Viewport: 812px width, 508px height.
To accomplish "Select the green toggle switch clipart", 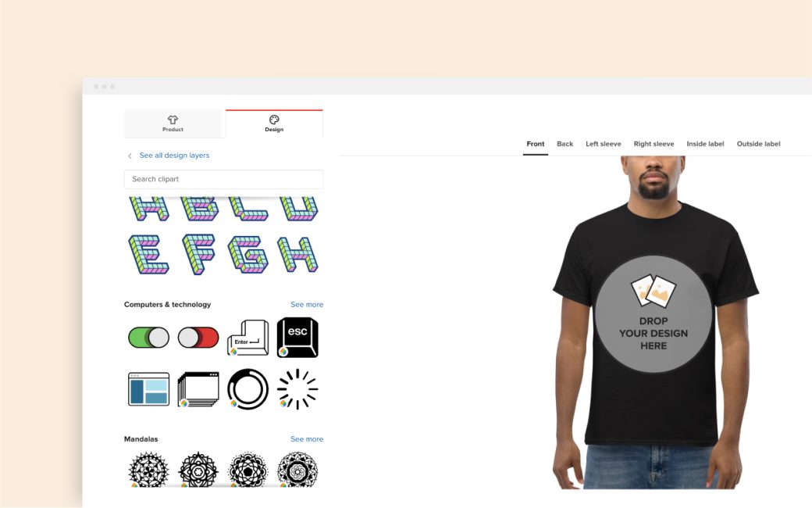I will point(148,338).
